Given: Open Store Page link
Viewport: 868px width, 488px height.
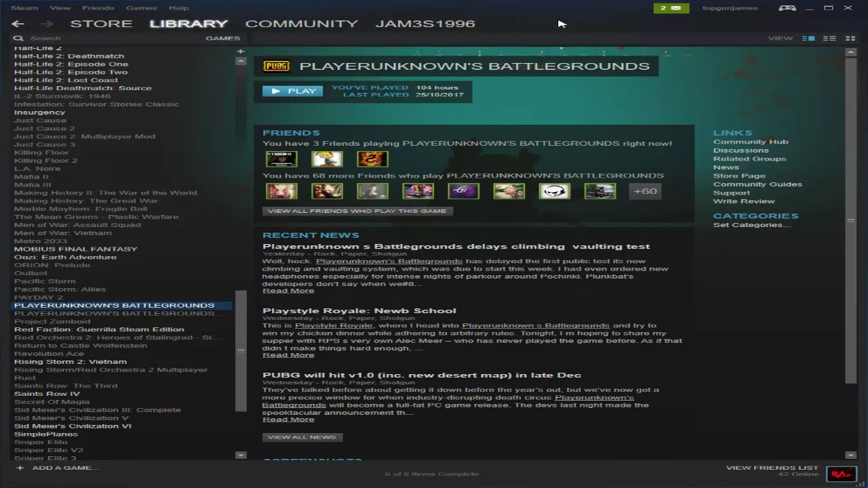Looking at the screenshot, I should pyautogui.click(x=739, y=176).
